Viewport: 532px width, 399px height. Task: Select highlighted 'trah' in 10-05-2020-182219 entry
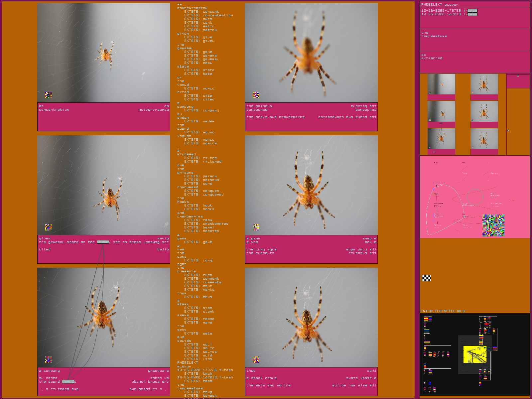[472, 14]
